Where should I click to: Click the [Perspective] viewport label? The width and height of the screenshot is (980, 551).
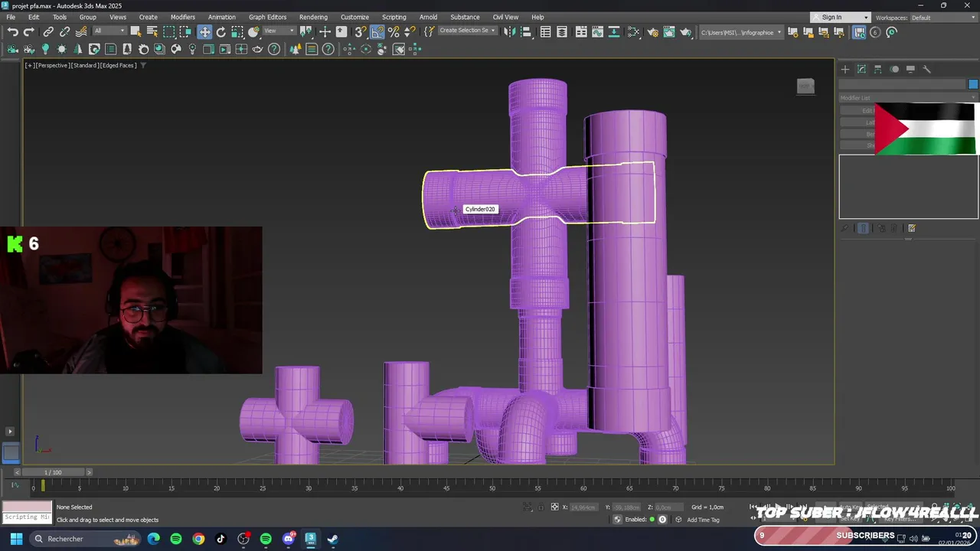(x=54, y=65)
